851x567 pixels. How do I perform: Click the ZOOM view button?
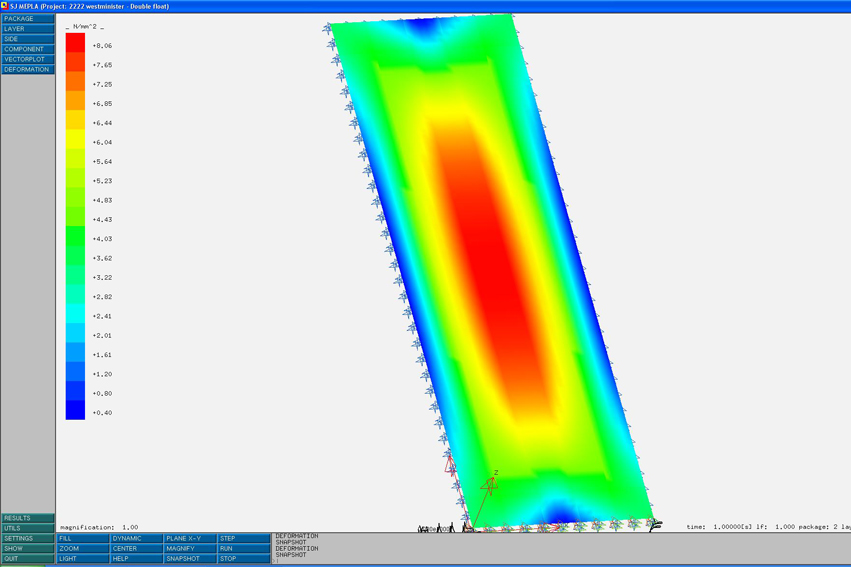point(82,549)
